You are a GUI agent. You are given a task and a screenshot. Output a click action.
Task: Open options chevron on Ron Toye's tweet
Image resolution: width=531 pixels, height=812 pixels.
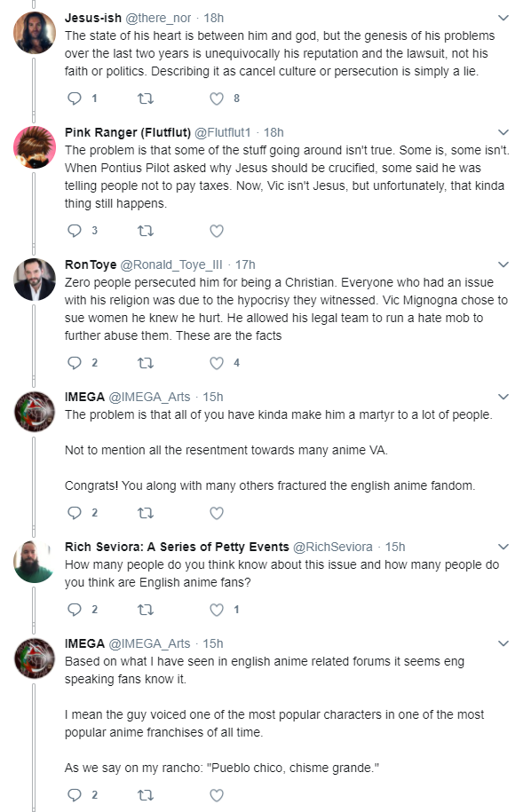[x=503, y=264]
